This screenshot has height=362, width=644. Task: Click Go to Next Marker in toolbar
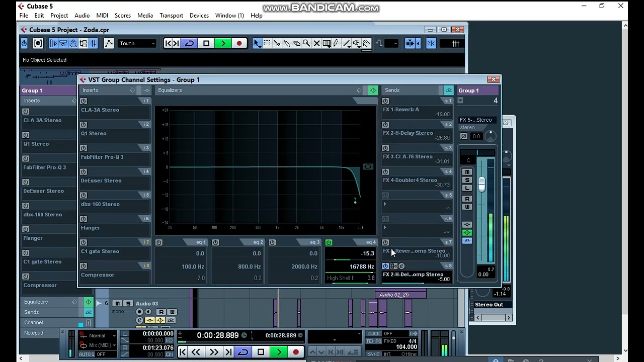coord(176,44)
